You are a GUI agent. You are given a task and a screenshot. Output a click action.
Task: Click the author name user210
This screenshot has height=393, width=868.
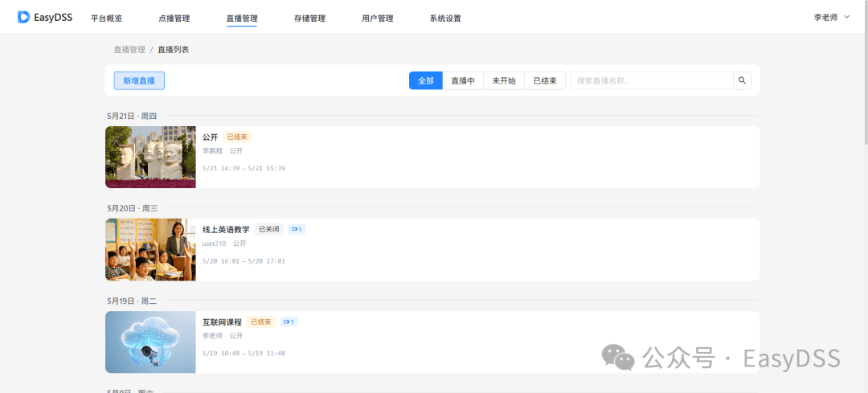(215, 243)
